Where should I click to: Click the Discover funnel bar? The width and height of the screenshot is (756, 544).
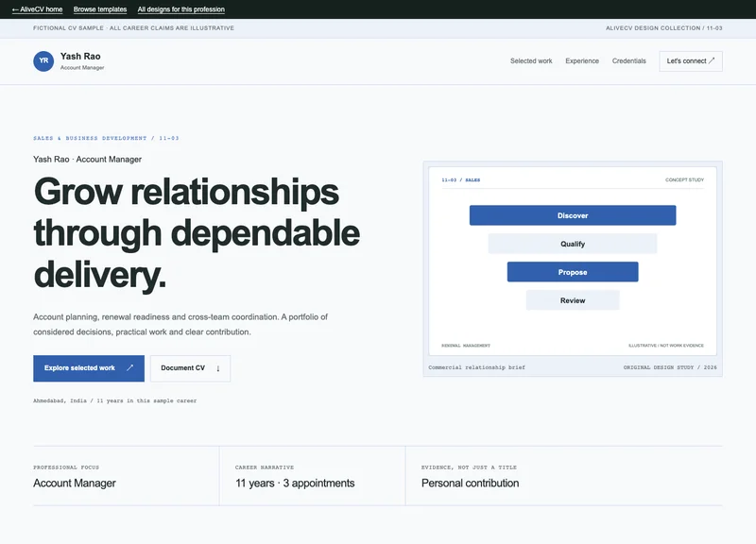click(573, 215)
